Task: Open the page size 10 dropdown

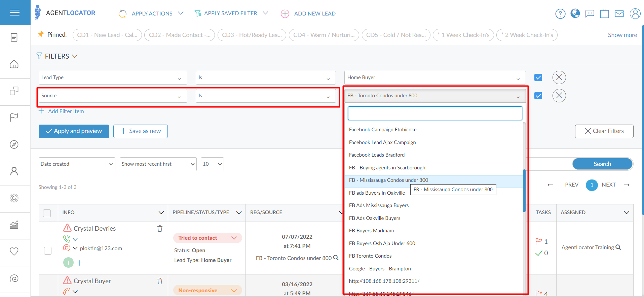Action: point(212,164)
